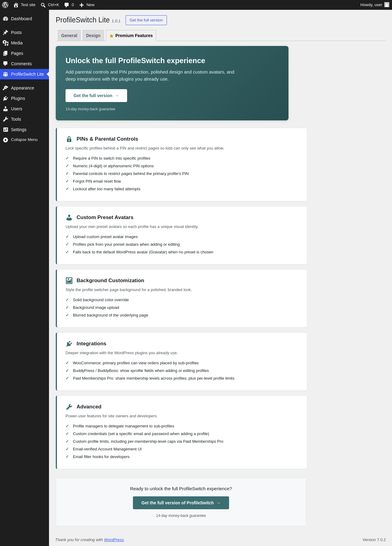The image size is (392, 546).
Task: Click the Users person icon in sidebar
Action: (x=6, y=109)
